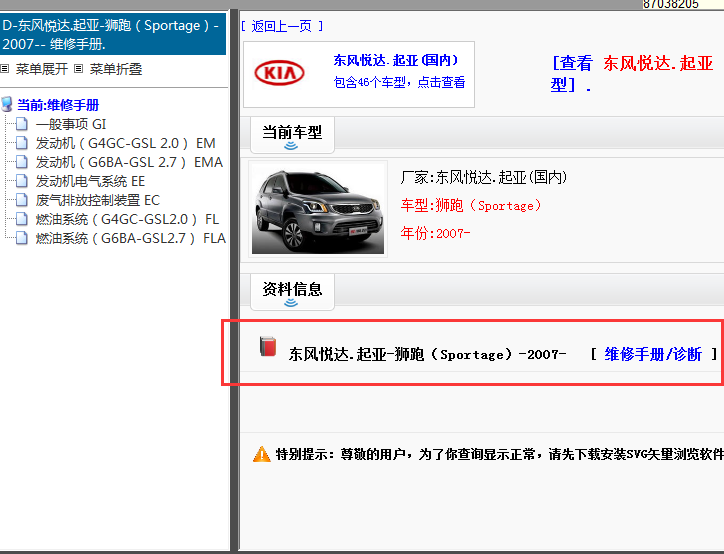The width and height of the screenshot is (724, 554).
Task: Go back via 返回上一页 link
Action: pyautogui.click(x=282, y=26)
